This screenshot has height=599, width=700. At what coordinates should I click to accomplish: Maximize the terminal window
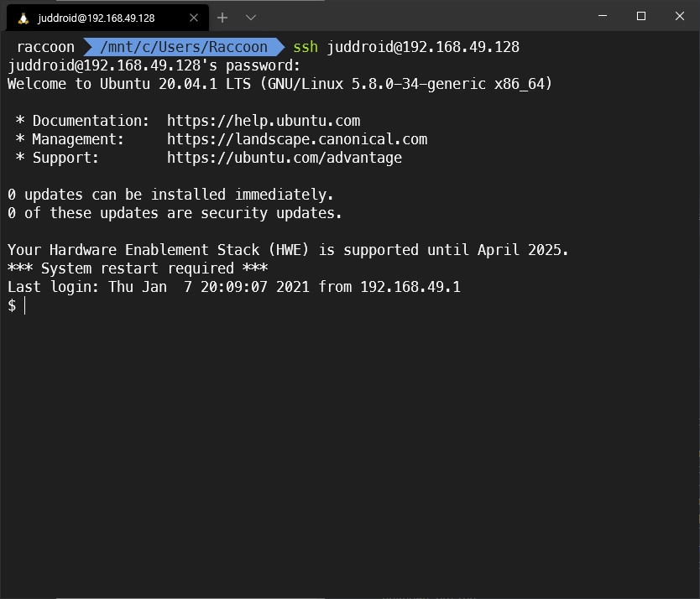tap(641, 16)
